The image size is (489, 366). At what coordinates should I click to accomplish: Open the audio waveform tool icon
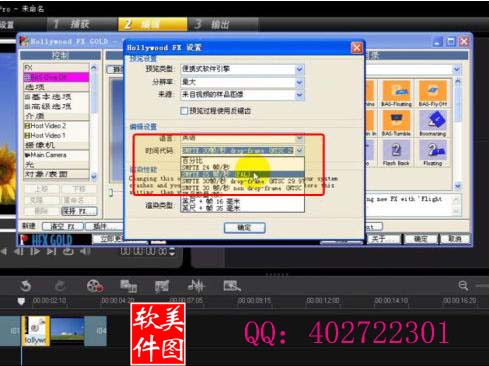pos(196,286)
